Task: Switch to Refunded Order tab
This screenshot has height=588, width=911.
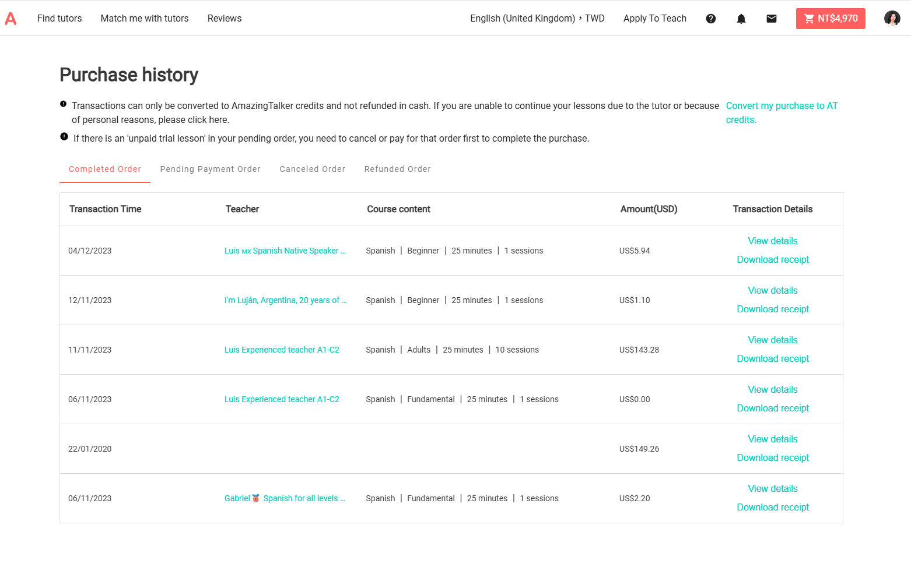Action: point(397,169)
